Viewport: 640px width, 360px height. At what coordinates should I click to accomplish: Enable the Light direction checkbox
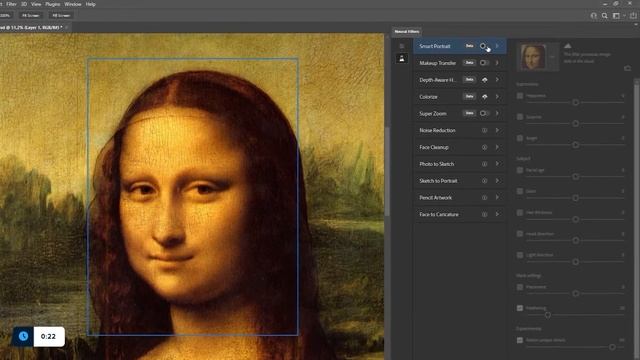[520, 255]
